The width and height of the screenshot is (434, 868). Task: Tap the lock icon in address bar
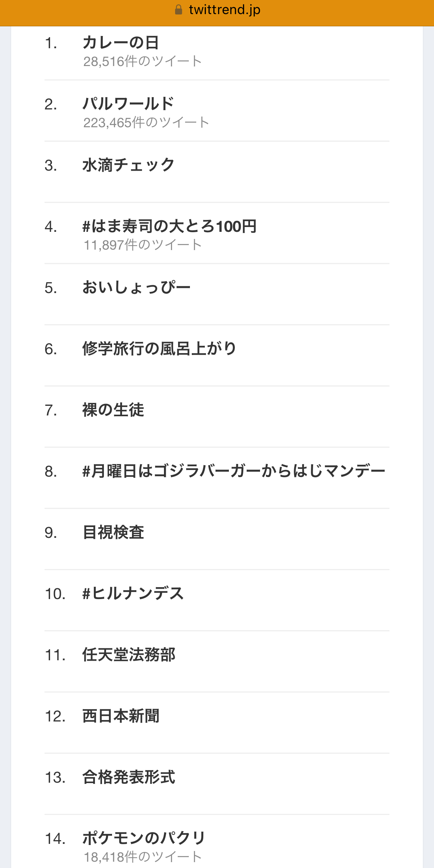click(178, 10)
